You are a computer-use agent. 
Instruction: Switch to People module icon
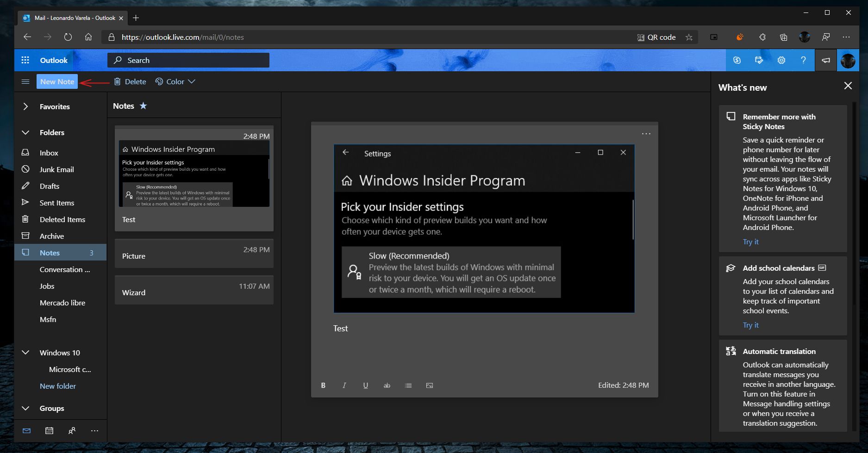coord(72,431)
